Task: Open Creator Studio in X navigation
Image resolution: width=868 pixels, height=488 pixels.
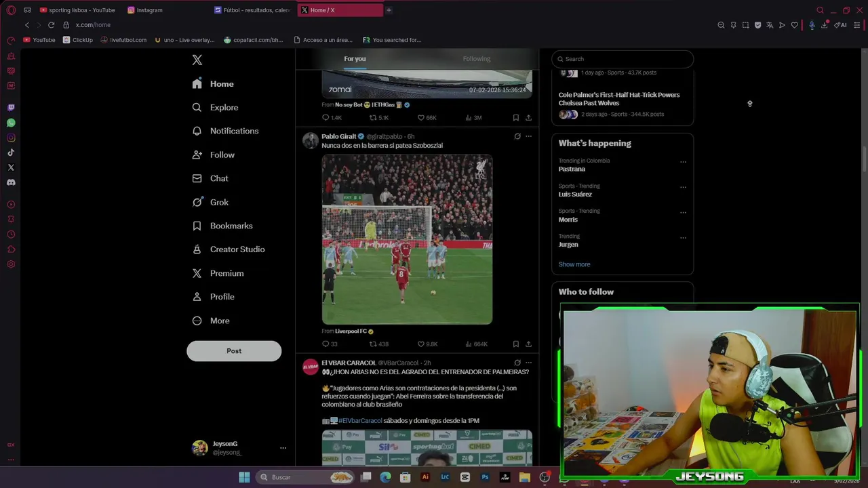Action: point(229,249)
